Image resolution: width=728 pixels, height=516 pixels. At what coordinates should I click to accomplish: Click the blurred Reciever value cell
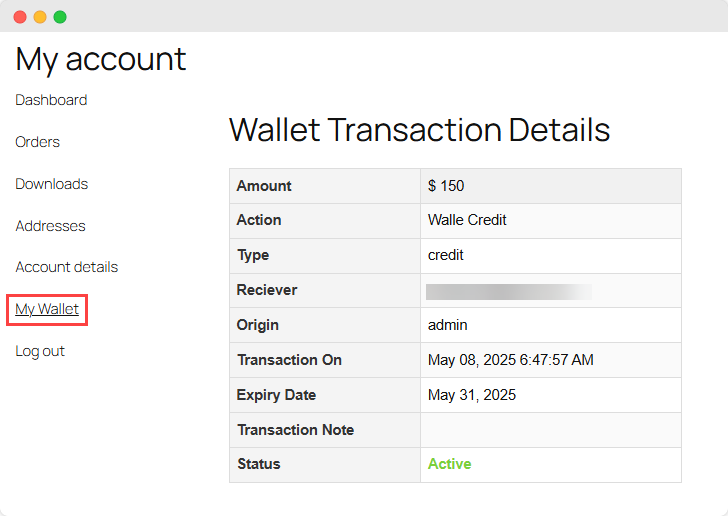pos(509,291)
